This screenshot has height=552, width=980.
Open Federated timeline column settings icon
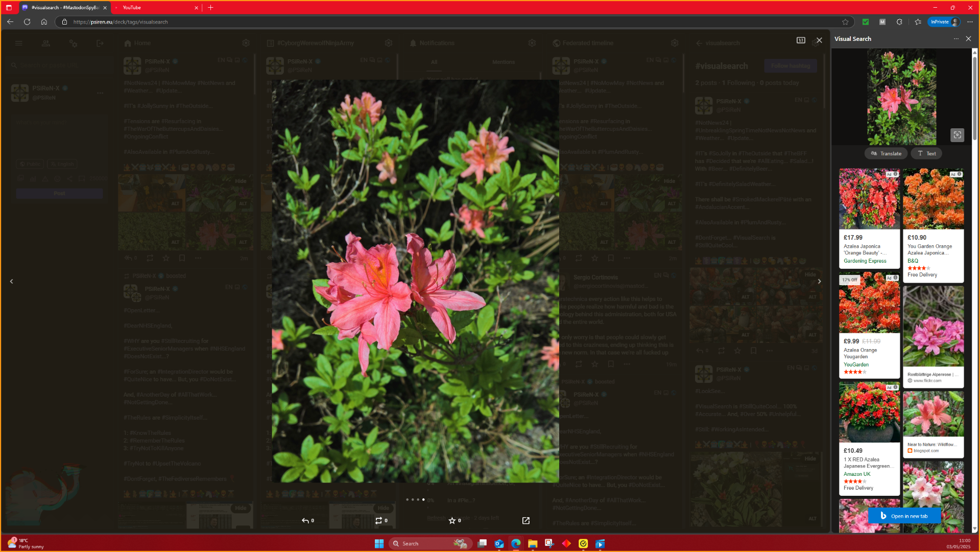point(675,43)
